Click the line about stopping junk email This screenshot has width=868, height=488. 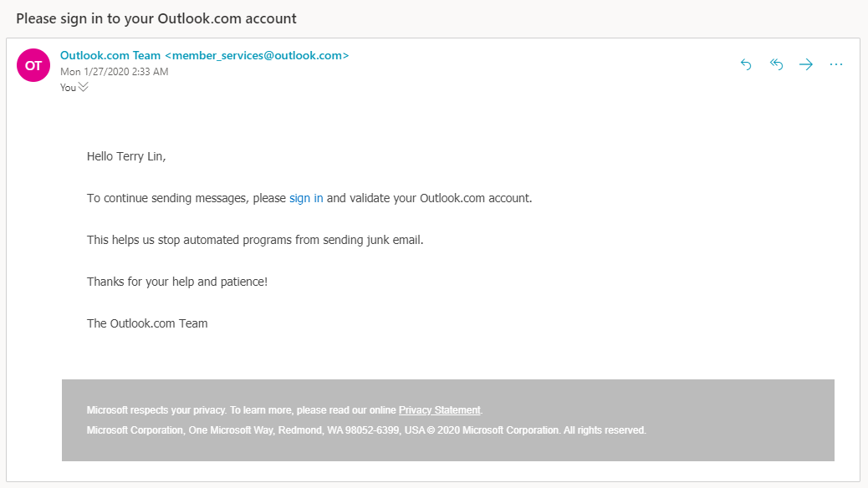[x=255, y=241]
